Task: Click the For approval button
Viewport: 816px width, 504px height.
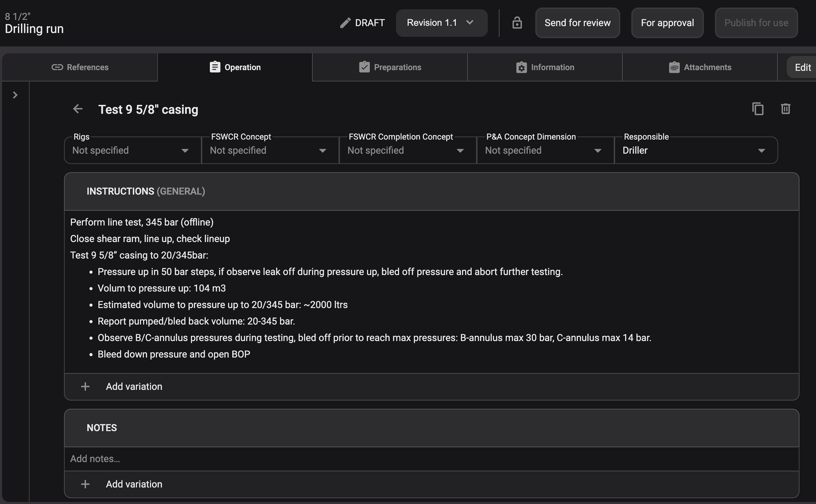Action: click(667, 23)
